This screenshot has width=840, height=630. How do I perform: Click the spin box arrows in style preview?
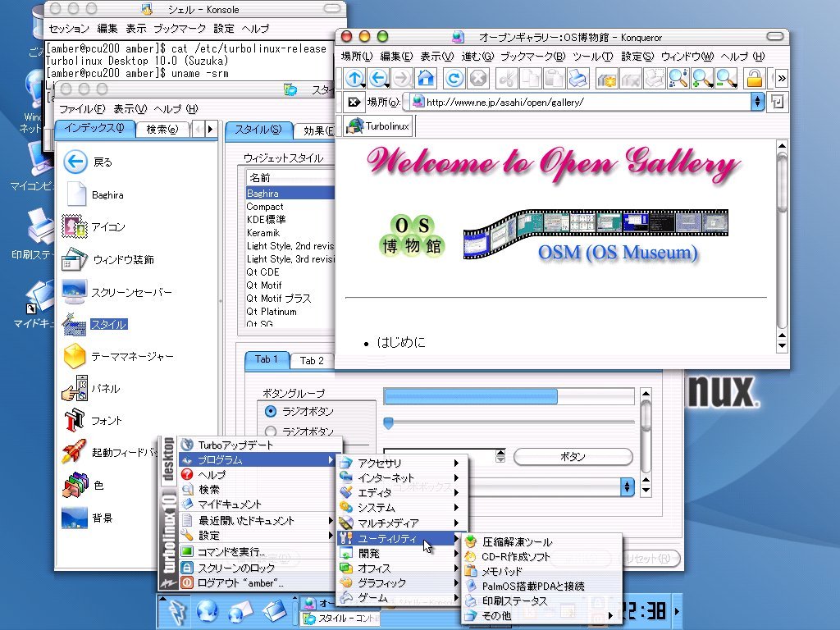500,456
